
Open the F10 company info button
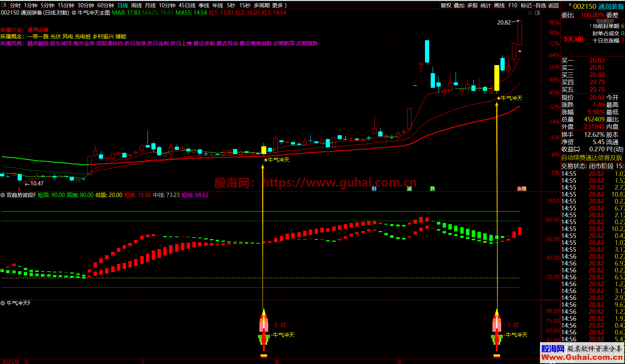(513, 5)
